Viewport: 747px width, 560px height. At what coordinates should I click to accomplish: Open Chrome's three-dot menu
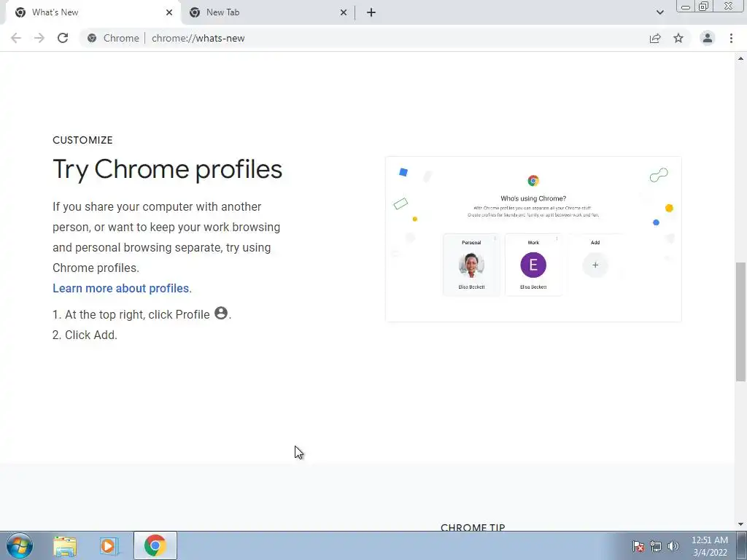click(x=731, y=38)
